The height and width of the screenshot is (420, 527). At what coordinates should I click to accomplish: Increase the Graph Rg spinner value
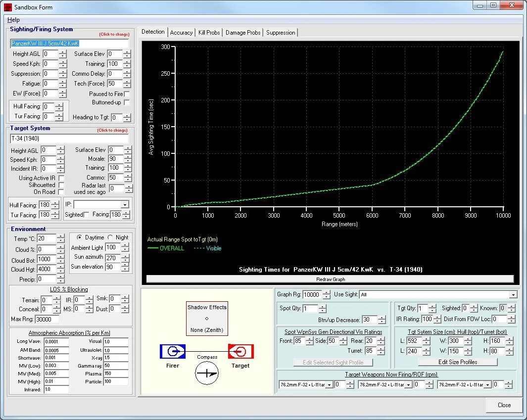point(326,292)
